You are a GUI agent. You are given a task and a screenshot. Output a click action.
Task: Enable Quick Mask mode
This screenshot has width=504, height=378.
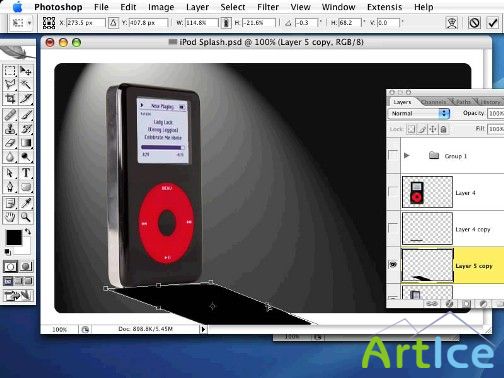[26, 266]
